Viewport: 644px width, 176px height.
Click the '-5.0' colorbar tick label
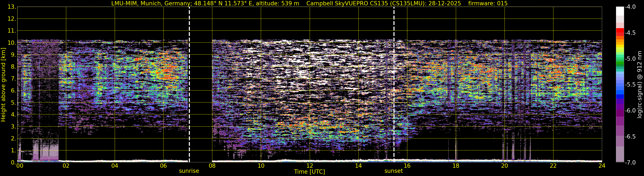[x=630, y=59]
